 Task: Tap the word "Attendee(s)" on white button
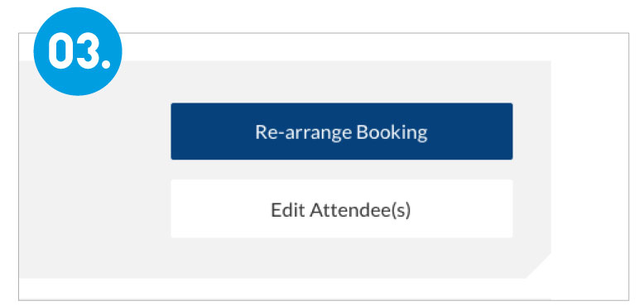click(360, 209)
